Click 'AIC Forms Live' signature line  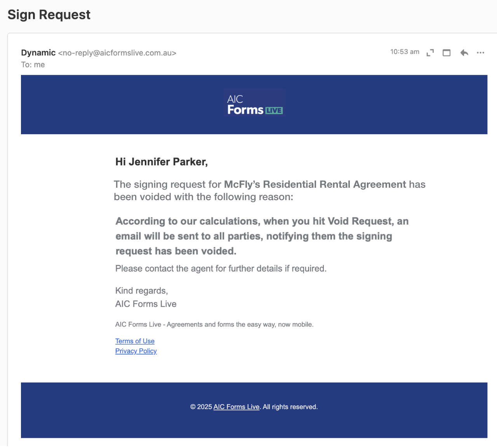coord(146,304)
